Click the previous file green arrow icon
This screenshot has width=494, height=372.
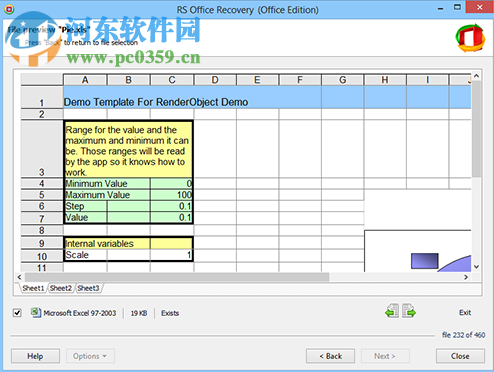point(392,311)
